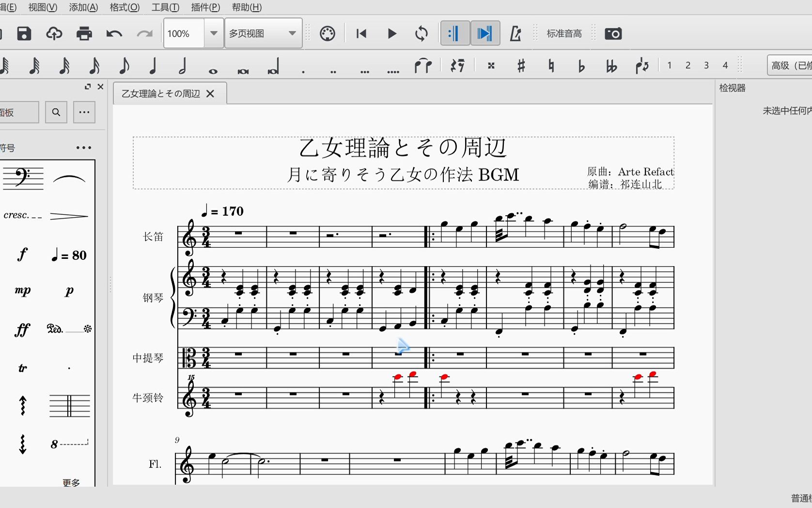Select the bass clef palette item
Screen dimensions: 812x508
[x=23, y=178]
